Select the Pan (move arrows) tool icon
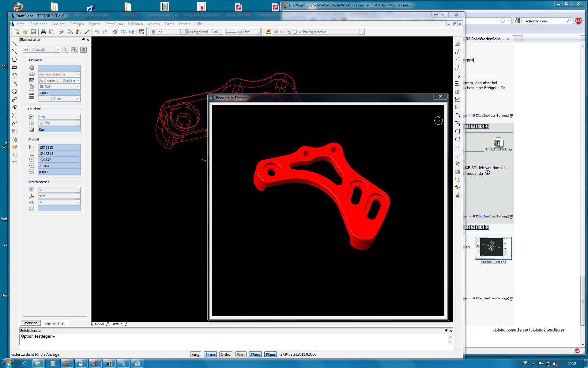Image resolution: width=588 pixels, height=368 pixels. [x=115, y=32]
